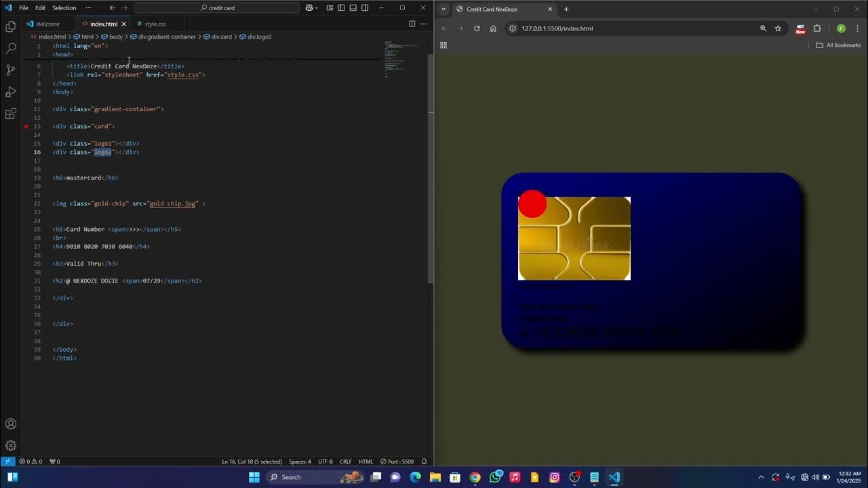Click the editor vertical scrollbar
The height and width of the screenshot is (488, 868).
point(431,169)
